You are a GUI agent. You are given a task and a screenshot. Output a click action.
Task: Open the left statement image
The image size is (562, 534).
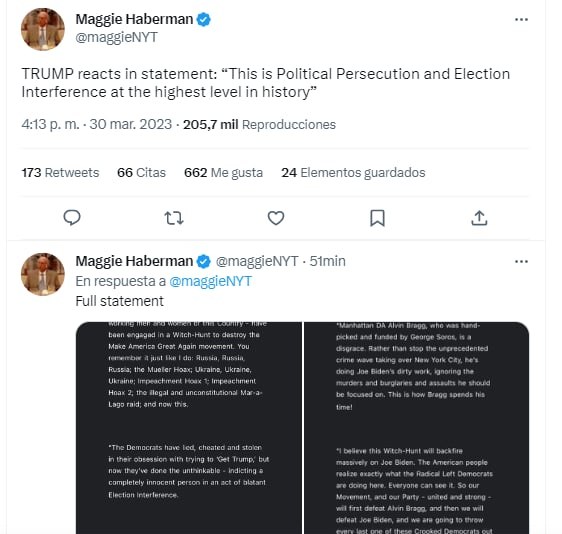189,428
